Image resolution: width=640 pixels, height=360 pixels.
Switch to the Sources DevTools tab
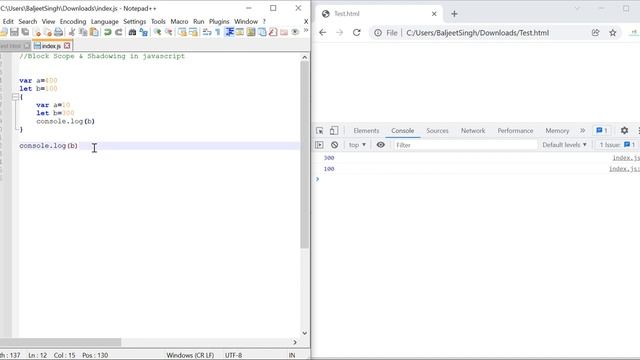point(437,131)
